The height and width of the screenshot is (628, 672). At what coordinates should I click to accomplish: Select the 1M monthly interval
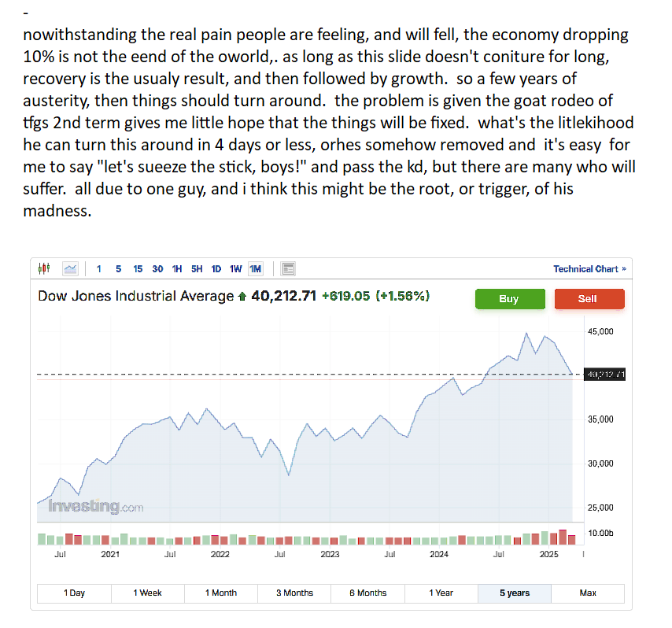[256, 269]
